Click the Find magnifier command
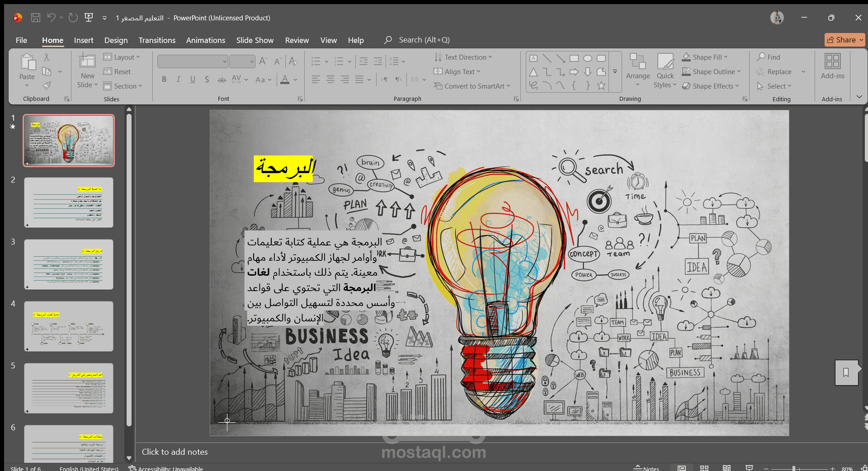The image size is (868, 471). pos(769,57)
